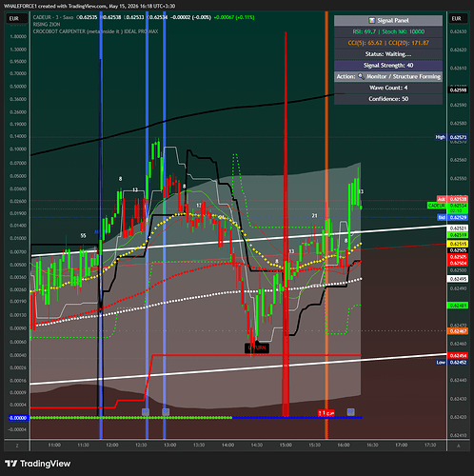Viewport: 474px width, 476px height.
Task: Click the magnifier icon in Action row
Action: point(361,76)
